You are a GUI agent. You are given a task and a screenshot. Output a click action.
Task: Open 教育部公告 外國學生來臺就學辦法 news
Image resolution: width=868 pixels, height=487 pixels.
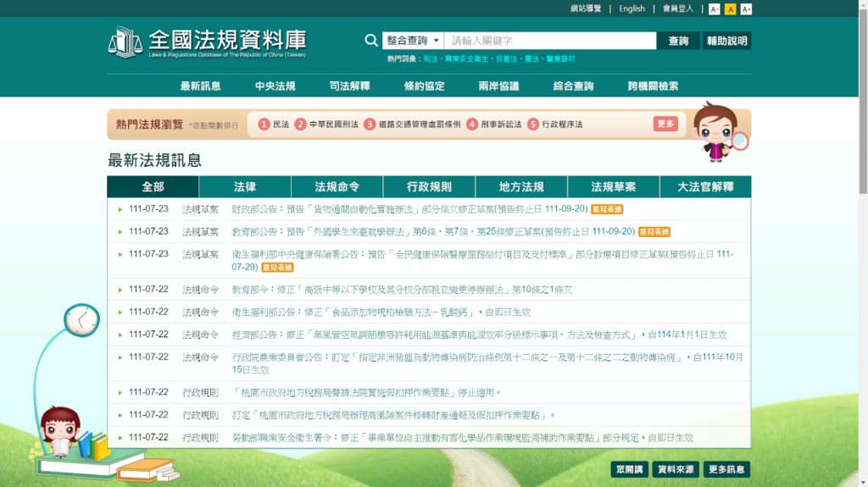(x=433, y=232)
